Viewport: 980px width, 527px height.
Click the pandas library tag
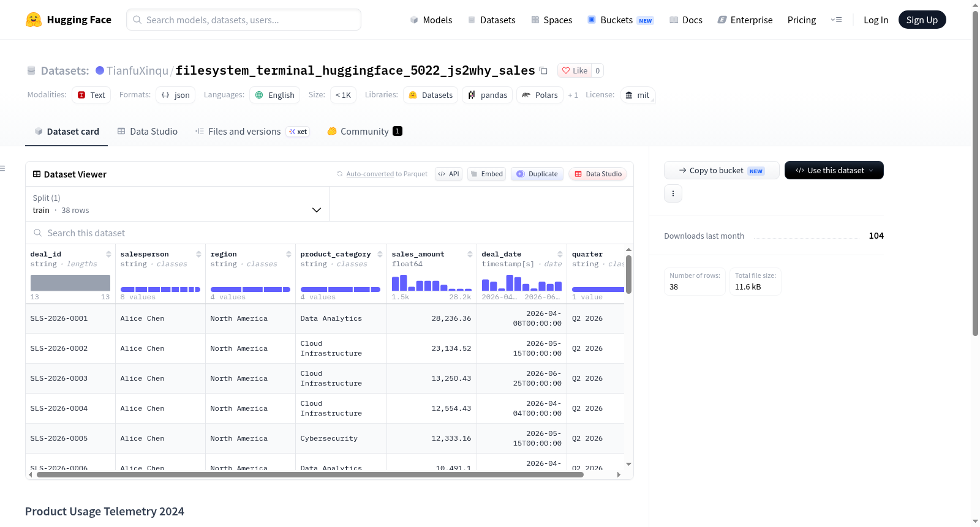coord(488,95)
